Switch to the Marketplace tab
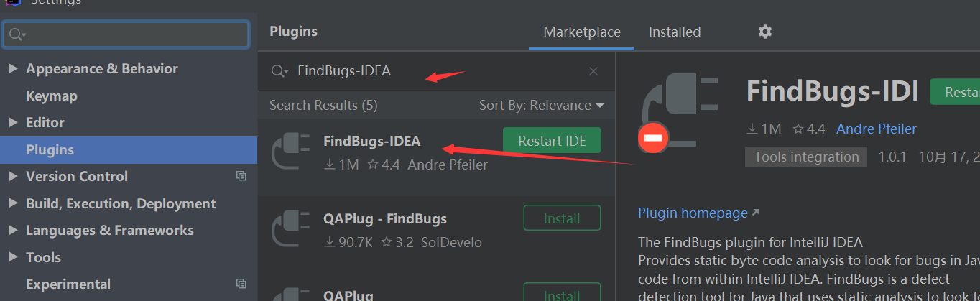Image resolution: width=980 pixels, height=301 pixels. pyautogui.click(x=581, y=32)
